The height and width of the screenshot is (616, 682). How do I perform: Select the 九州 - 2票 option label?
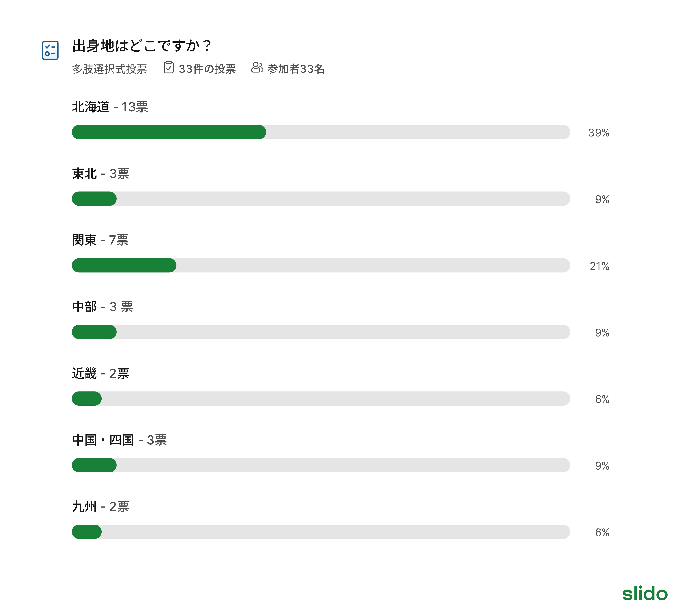coord(101,507)
